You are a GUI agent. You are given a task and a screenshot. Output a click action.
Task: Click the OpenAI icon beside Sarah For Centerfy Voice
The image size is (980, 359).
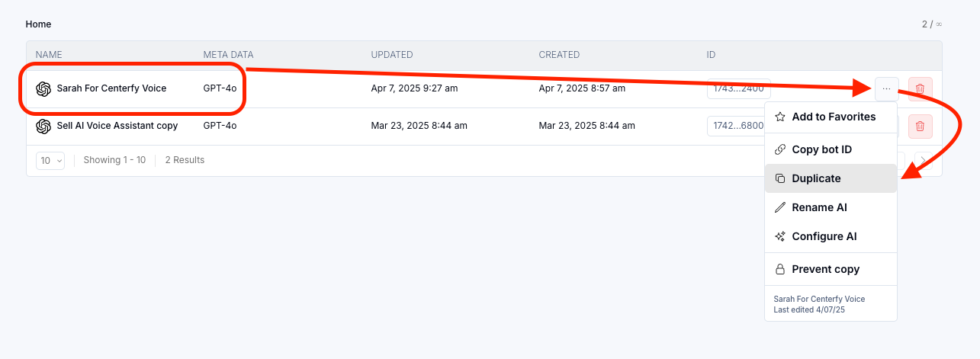click(43, 88)
